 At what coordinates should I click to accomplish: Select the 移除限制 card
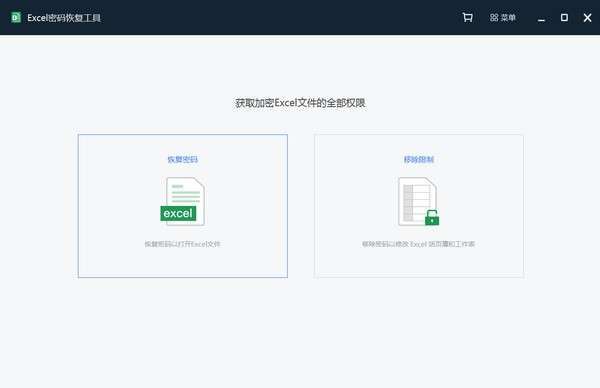419,206
